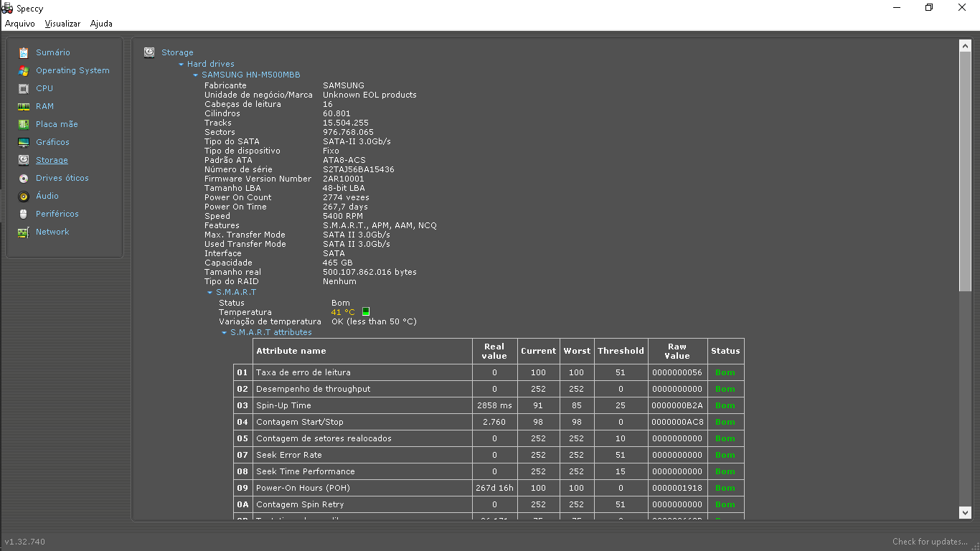
Task: Click the 267,7 days value
Action: 345,207
